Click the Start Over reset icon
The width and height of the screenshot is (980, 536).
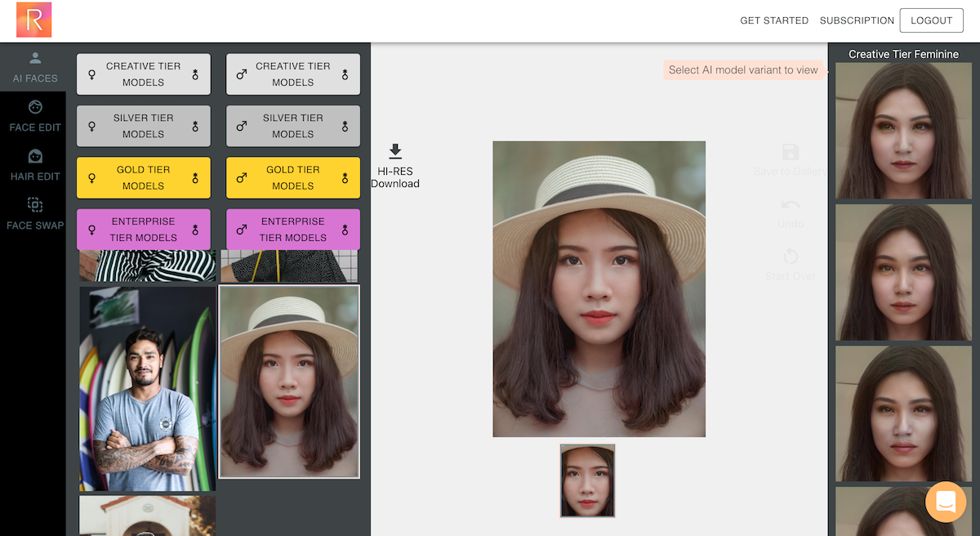pyautogui.click(x=790, y=257)
